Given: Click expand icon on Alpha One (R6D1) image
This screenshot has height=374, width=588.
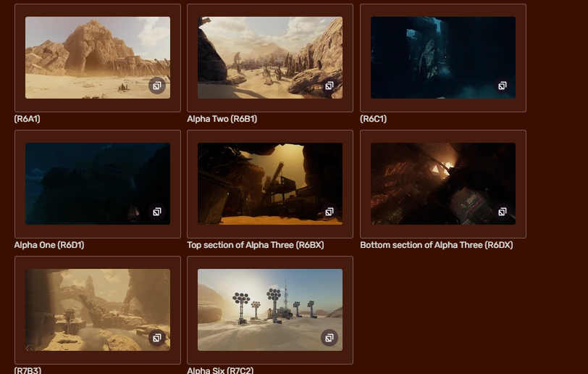Looking at the screenshot, I should 157,212.
